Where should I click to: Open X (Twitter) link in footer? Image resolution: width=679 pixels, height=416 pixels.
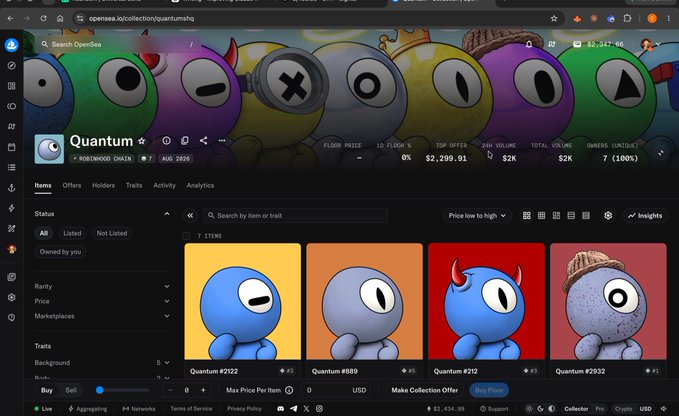point(307,409)
